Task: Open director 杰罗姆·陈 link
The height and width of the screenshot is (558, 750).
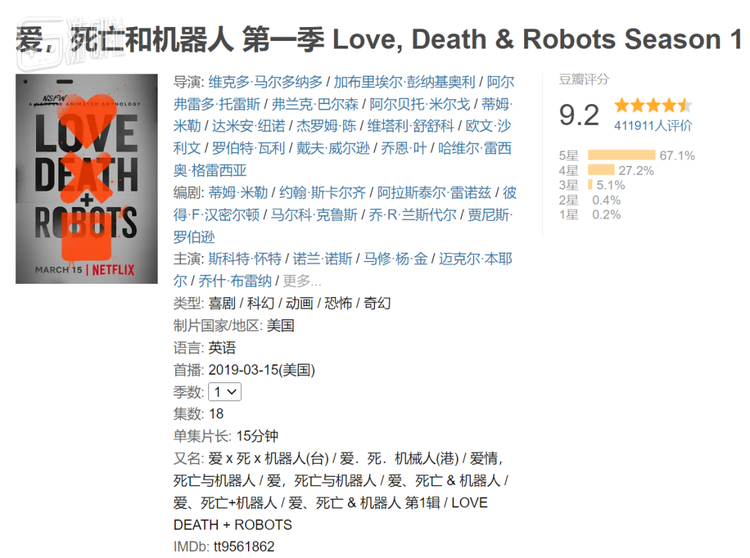Action: click(x=326, y=126)
